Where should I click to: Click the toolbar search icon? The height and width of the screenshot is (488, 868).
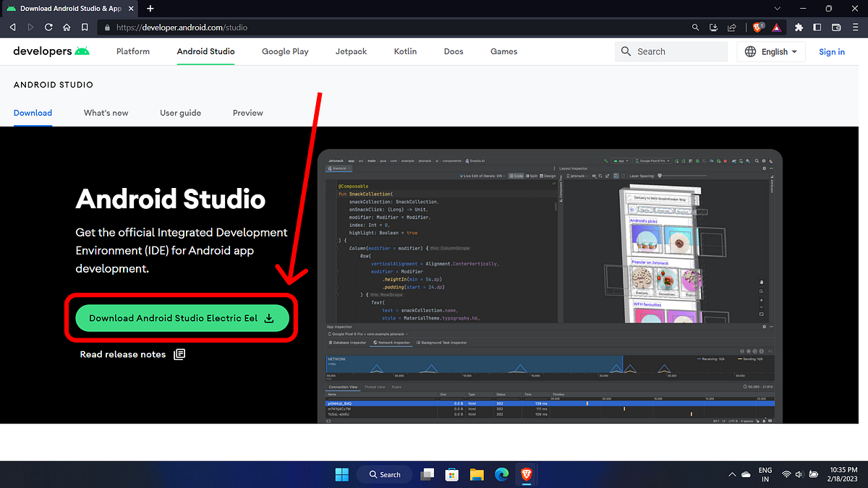click(x=695, y=27)
